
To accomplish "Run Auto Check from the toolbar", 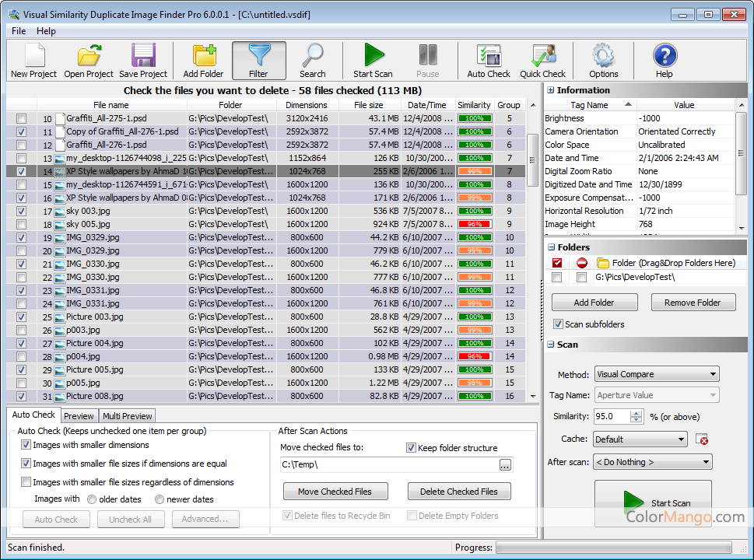I will pos(489,61).
